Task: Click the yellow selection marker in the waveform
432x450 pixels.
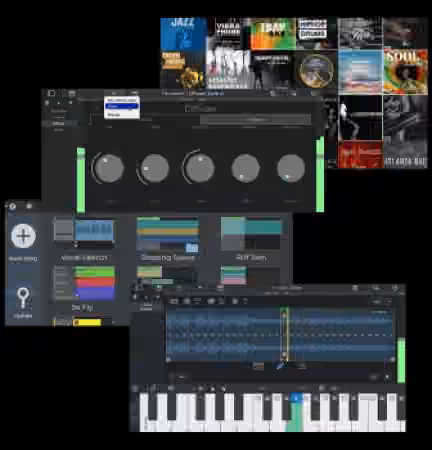Action: coord(284,334)
